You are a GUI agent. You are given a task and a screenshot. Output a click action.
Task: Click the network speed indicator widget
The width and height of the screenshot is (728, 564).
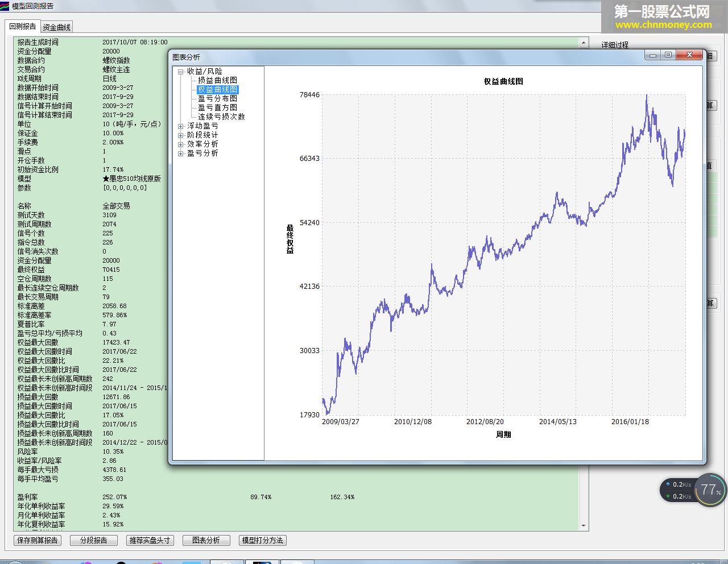coord(679,490)
